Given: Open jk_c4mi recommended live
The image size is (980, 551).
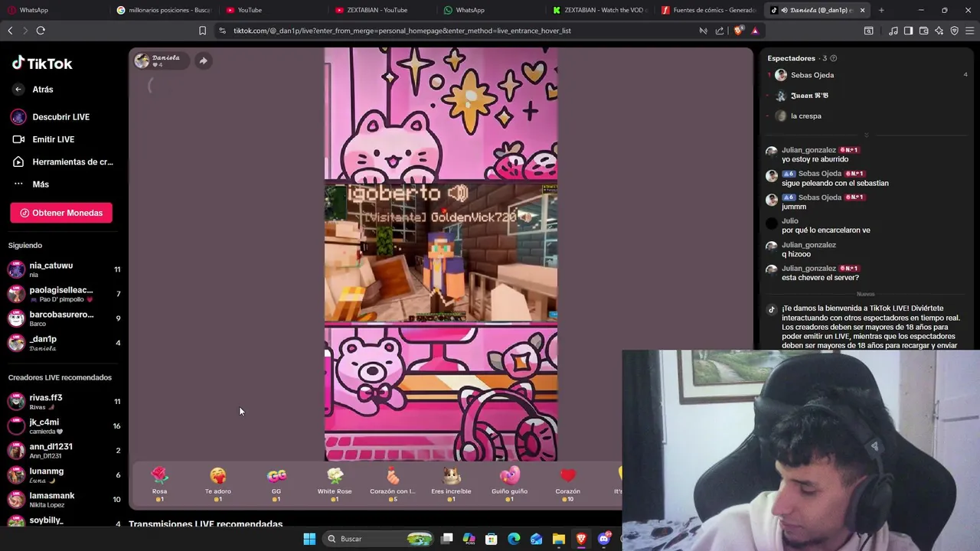Looking at the screenshot, I should click(64, 426).
